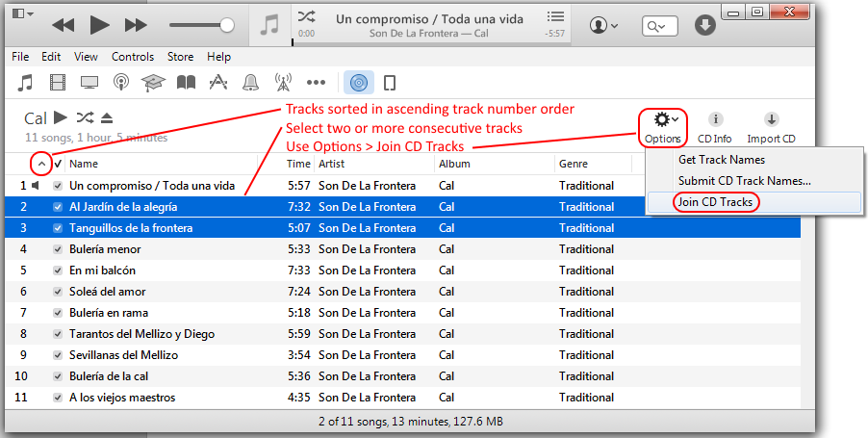Sort by the Genre column header
868x438 pixels.
573,164
